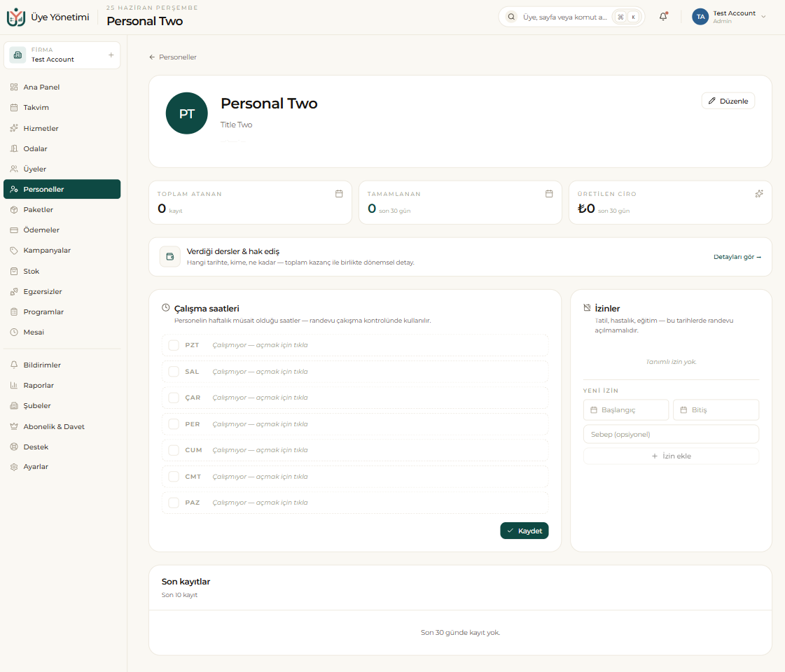Click the plus icon beside Firma Test Account

[111, 55]
